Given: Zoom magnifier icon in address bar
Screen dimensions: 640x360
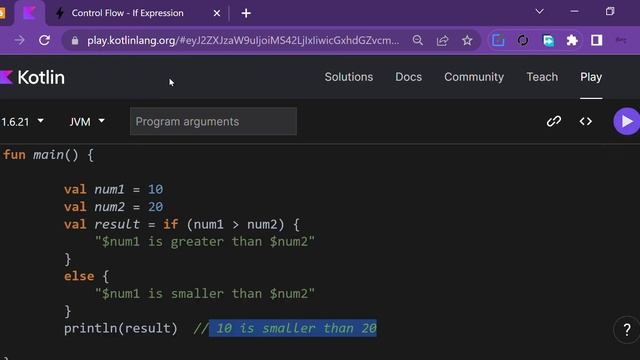Looking at the screenshot, I should 418,40.
